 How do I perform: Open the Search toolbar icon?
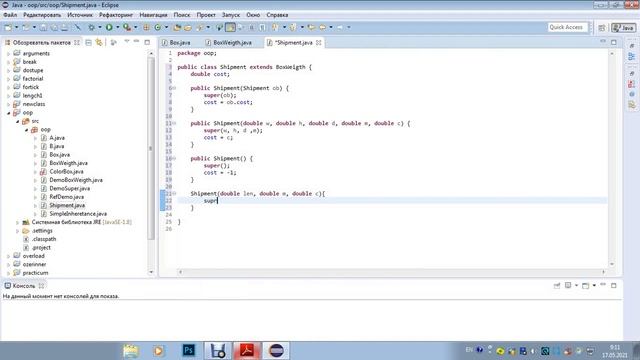tap(200, 27)
